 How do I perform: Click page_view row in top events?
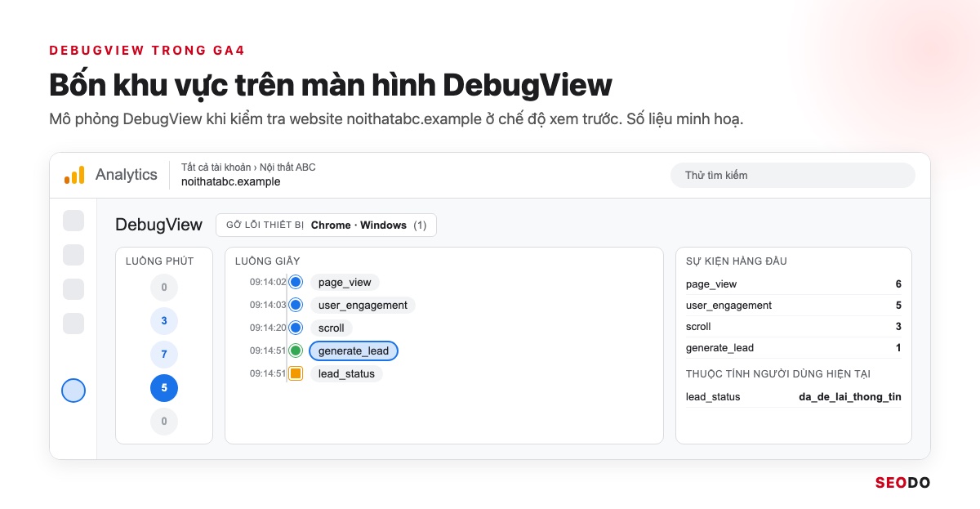pyautogui.click(x=794, y=284)
